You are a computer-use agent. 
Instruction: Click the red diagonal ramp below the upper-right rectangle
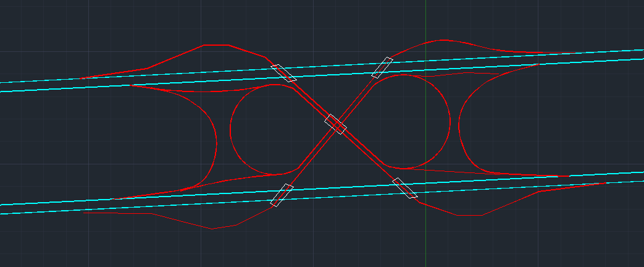coord(358,101)
